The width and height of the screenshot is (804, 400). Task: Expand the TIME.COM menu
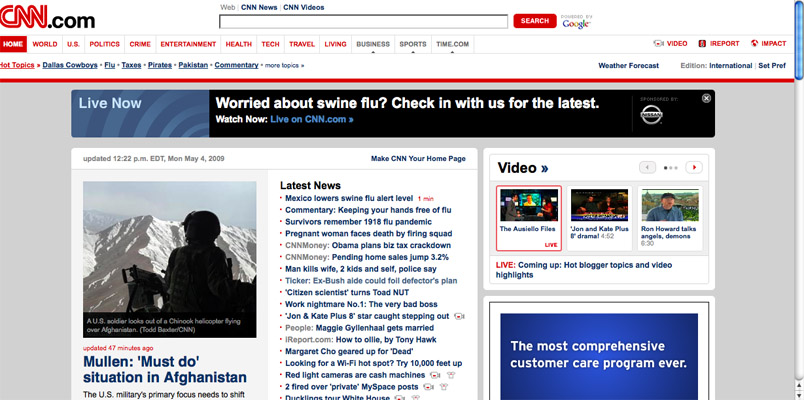click(452, 44)
